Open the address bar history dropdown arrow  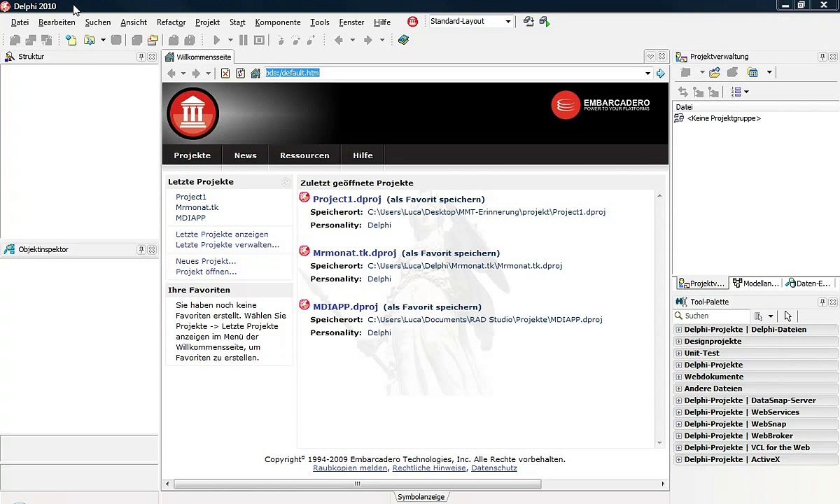click(647, 73)
